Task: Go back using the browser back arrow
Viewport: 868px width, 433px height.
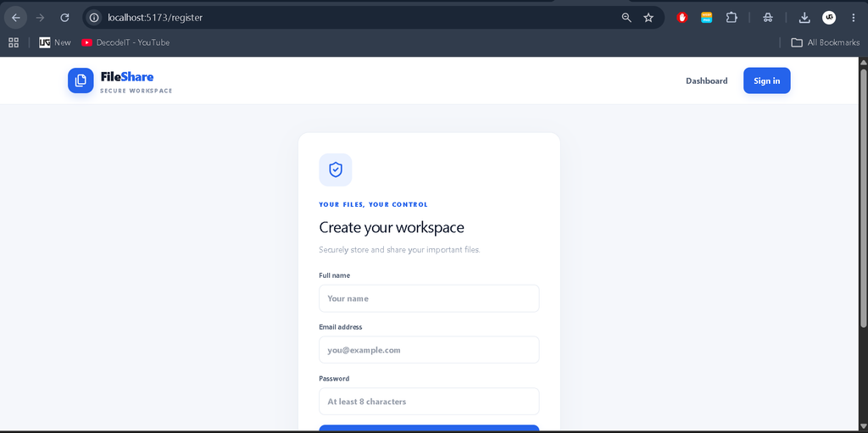Action: tap(15, 18)
